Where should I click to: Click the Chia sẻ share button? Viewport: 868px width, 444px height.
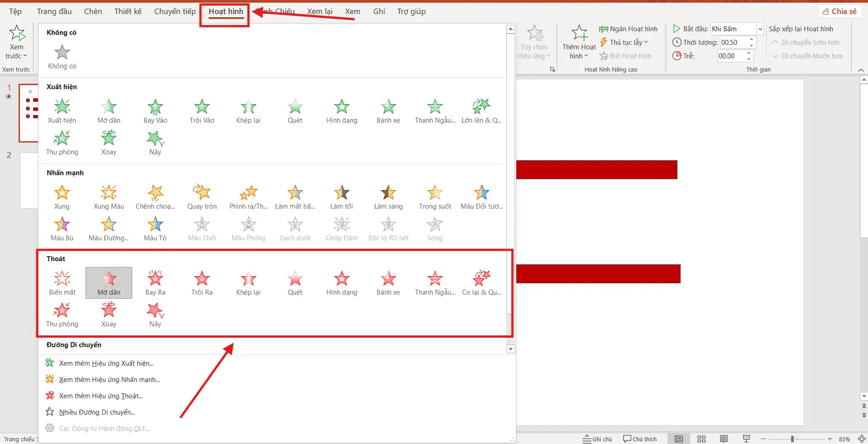839,11
